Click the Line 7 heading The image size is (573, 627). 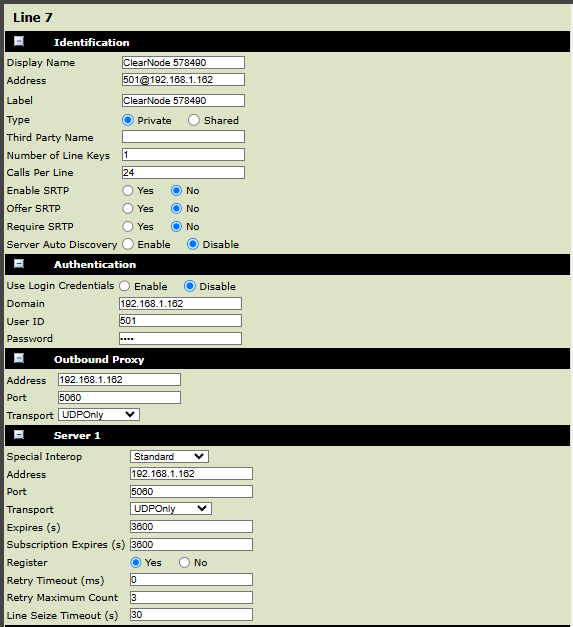coord(32,18)
